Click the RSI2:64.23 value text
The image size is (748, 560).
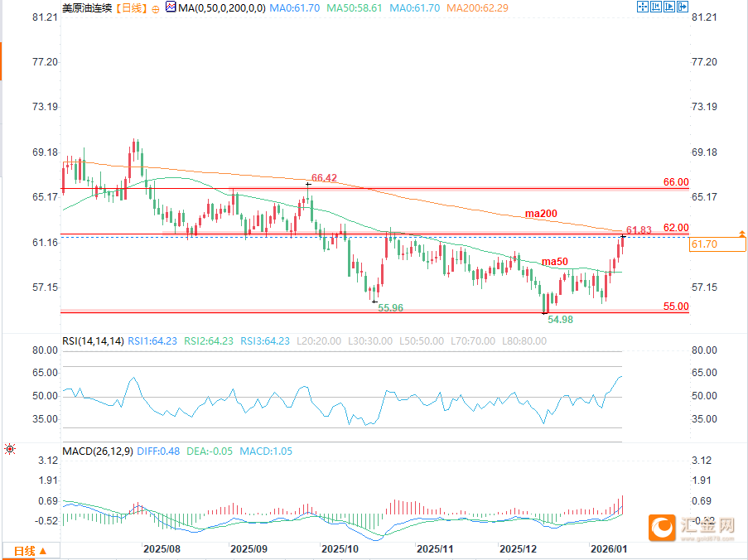pyautogui.click(x=209, y=341)
